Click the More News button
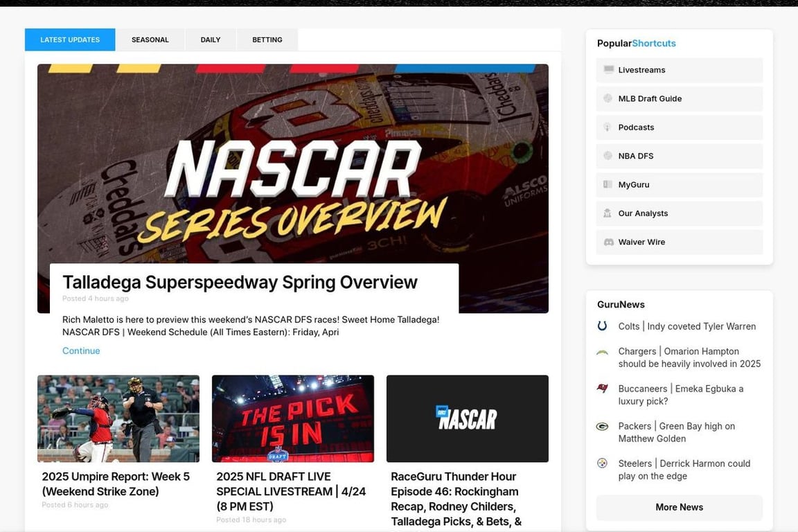The width and height of the screenshot is (798, 532). click(x=680, y=507)
